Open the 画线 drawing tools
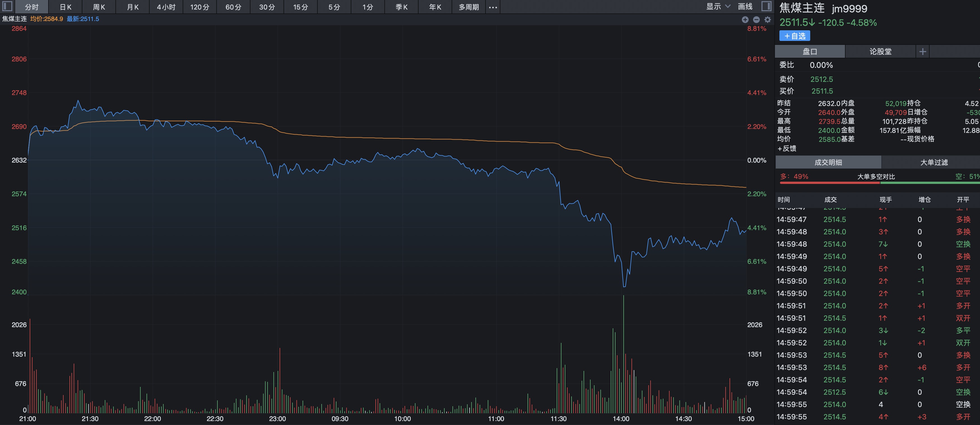This screenshot has height=425, width=980. pyautogui.click(x=745, y=6)
